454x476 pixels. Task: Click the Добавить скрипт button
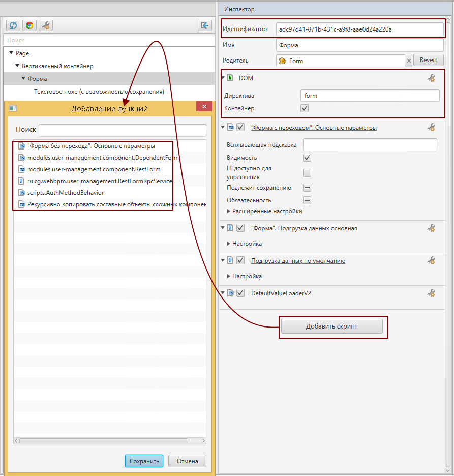331,326
